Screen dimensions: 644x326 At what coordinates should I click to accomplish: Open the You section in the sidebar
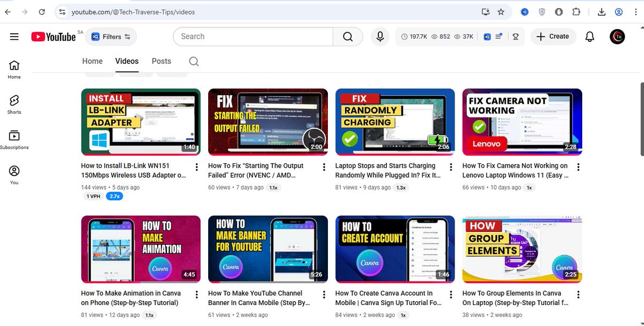point(14,175)
